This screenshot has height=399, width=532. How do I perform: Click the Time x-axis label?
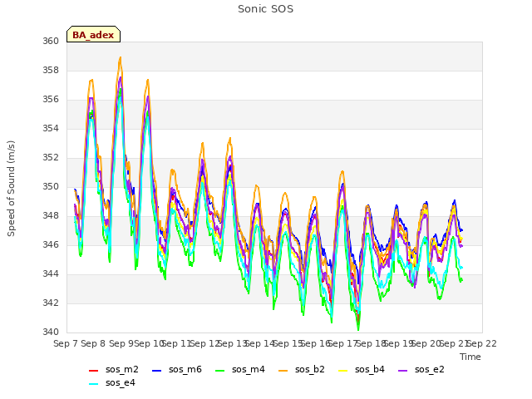click(x=470, y=357)
